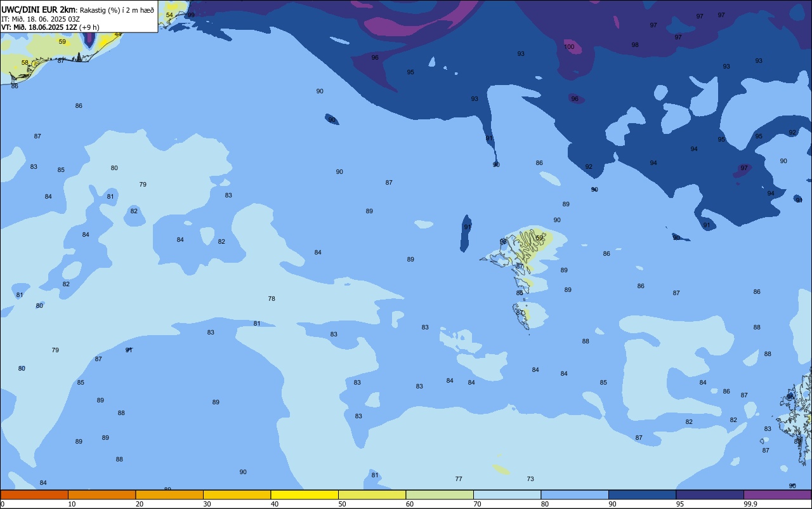The height and width of the screenshot is (509, 812).
Task: Pick the legend color segment between 60 and 70
Action: coord(440,494)
